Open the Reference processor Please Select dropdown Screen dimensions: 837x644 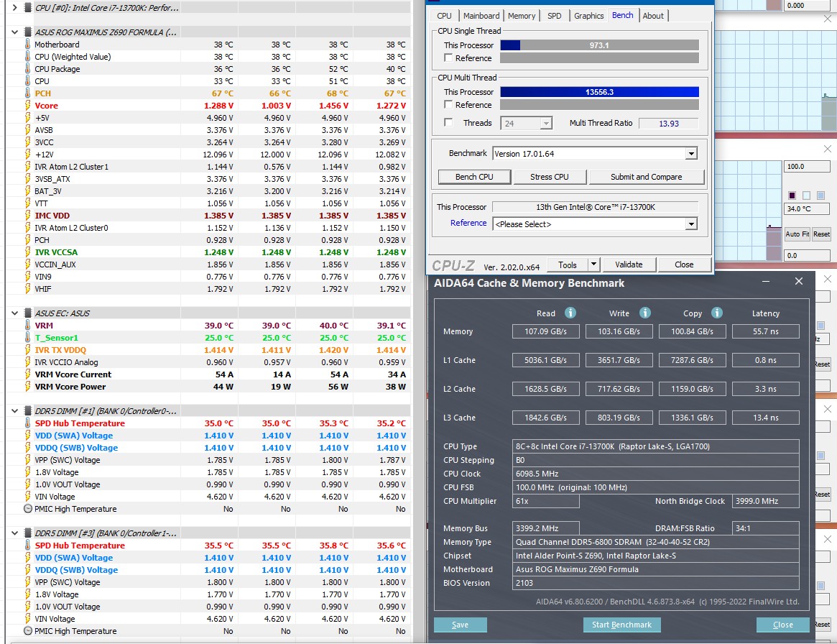[690, 224]
